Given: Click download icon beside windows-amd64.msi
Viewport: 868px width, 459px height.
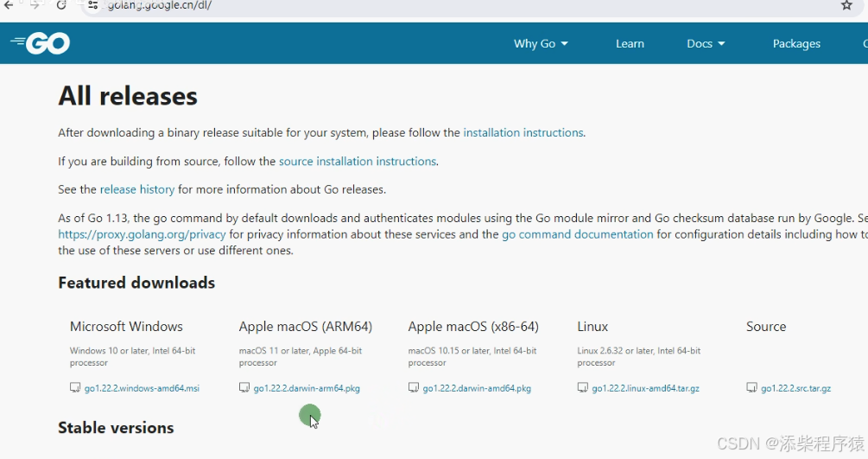Looking at the screenshot, I should [75, 387].
